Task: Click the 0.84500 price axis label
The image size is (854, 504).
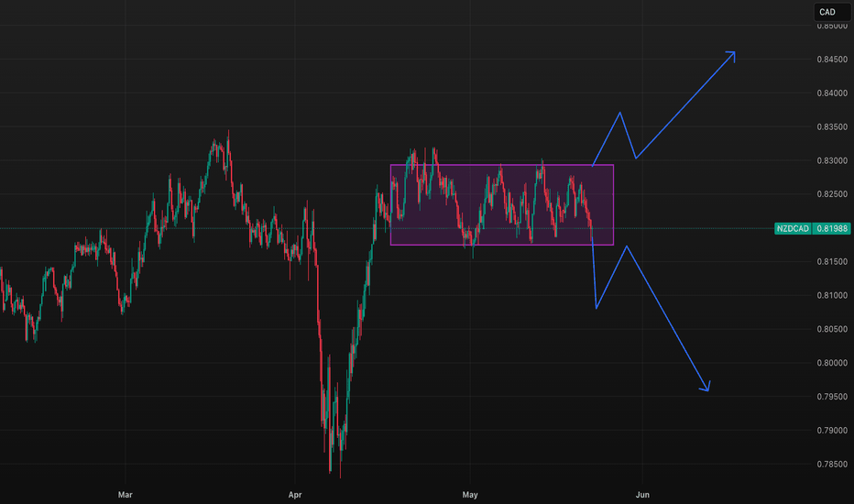Action: [x=832, y=60]
